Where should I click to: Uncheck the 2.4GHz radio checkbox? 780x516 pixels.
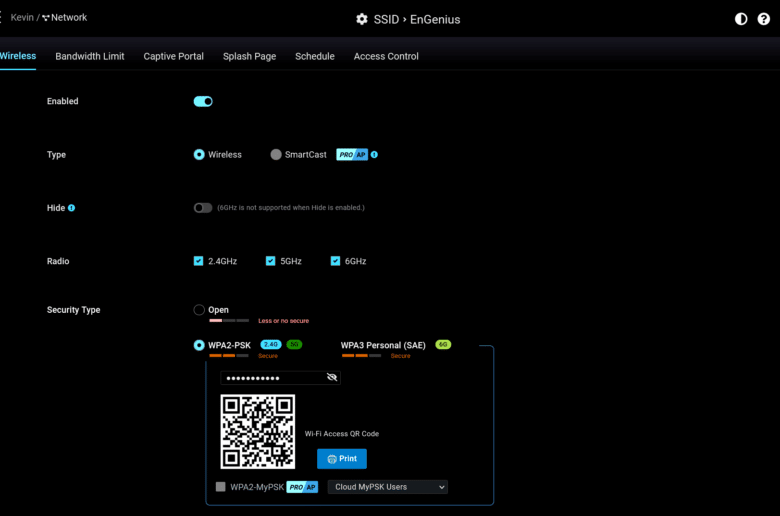click(x=198, y=261)
